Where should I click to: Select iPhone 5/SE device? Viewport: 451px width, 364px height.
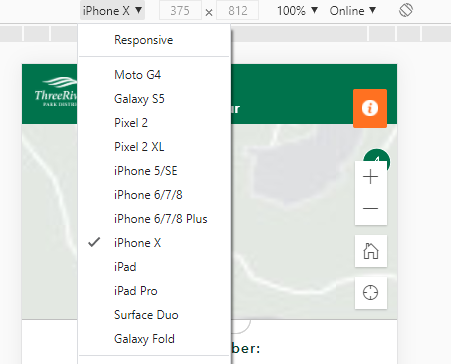click(154, 171)
